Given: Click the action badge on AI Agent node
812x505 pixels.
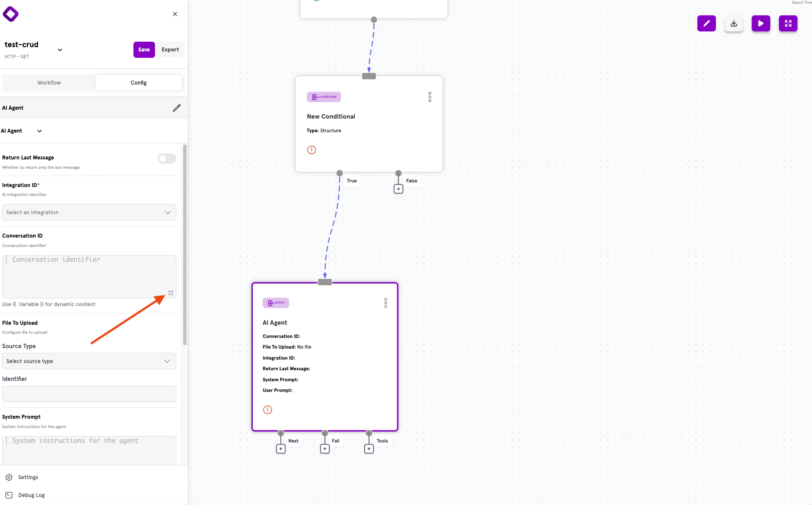Looking at the screenshot, I should pyautogui.click(x=276, y=303).
